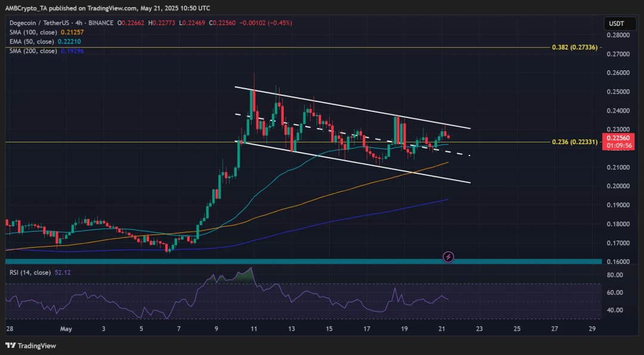Click the green market status dot beside BINANCE
Viewport: 644px width, 355px height.
click(114, 23)
